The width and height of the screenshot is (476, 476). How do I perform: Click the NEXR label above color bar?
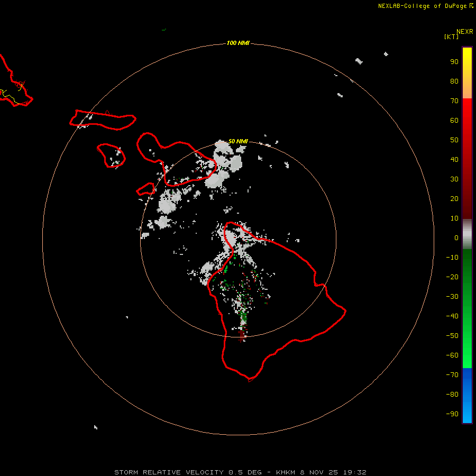pyautogui.click(x=464, y=32)
